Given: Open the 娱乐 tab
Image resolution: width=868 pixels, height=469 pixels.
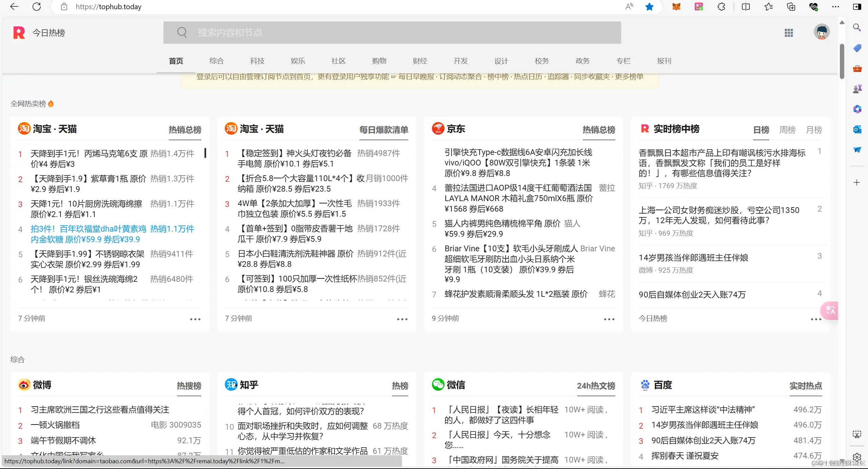Looking at the screenshot, I should [x=298, y=61].
